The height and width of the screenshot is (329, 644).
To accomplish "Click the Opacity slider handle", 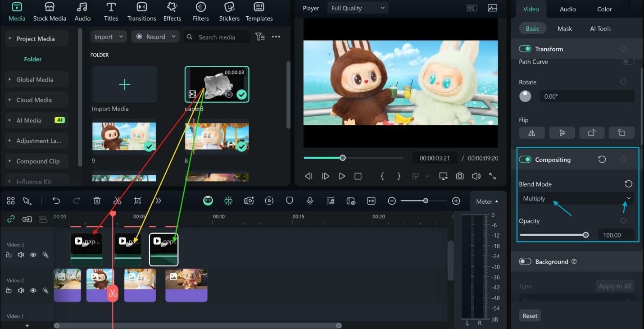I will coord(585,235).
